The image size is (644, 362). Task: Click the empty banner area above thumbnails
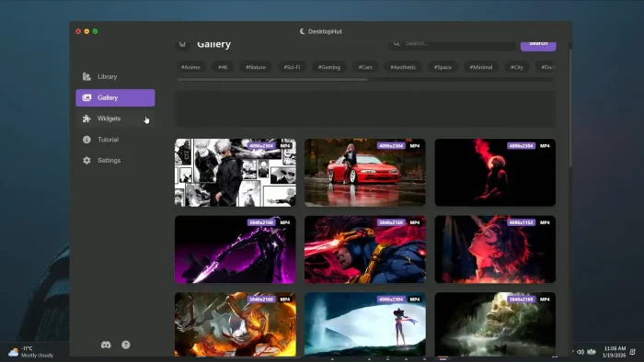(x=365, y=108)
